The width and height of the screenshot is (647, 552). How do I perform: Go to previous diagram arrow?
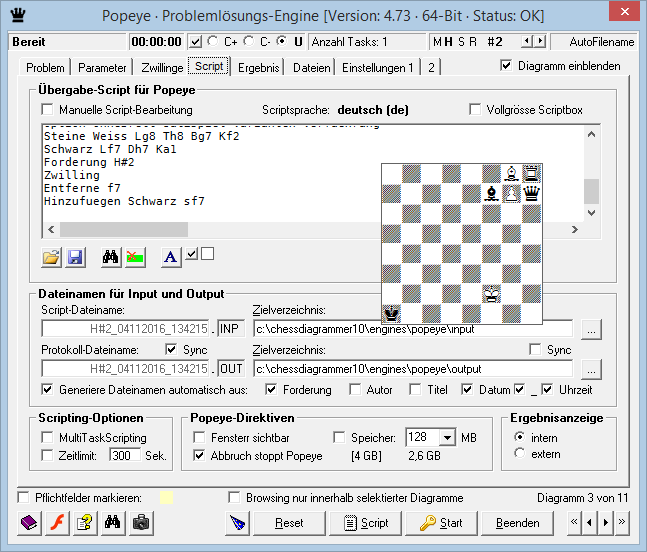(x=589, y=522)
